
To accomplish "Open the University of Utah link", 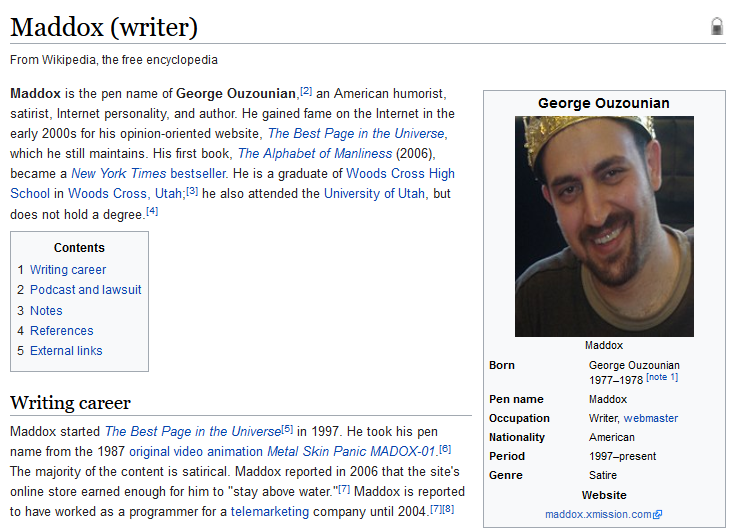I will 374,194.
